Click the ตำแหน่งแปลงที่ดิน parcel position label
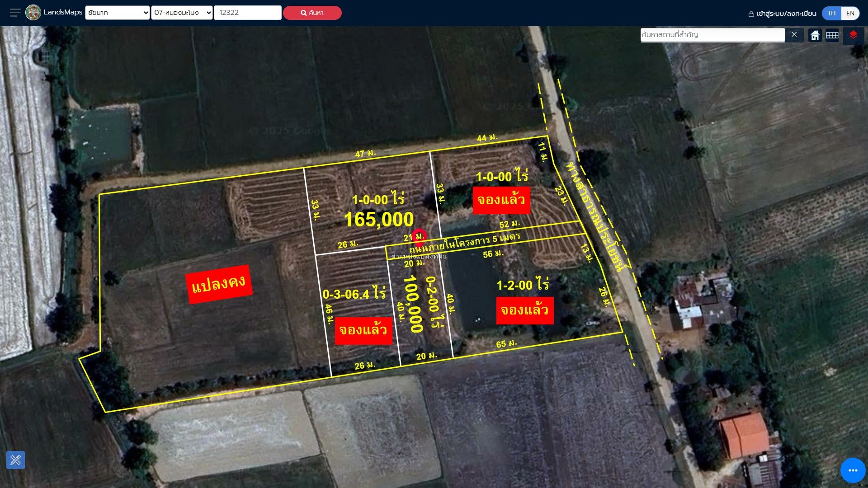868x488 pixels. [x=419, y=256]
